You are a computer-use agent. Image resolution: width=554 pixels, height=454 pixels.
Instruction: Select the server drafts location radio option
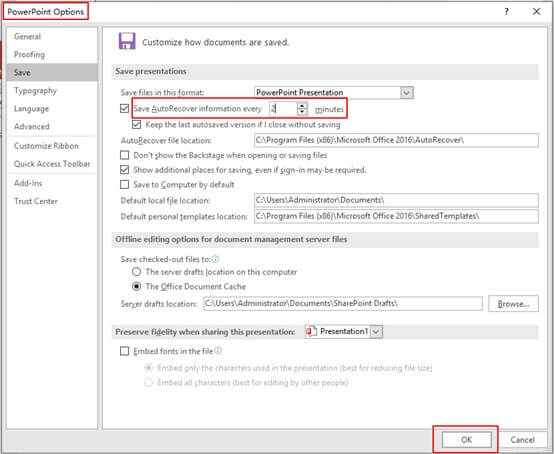coord(136,272)
